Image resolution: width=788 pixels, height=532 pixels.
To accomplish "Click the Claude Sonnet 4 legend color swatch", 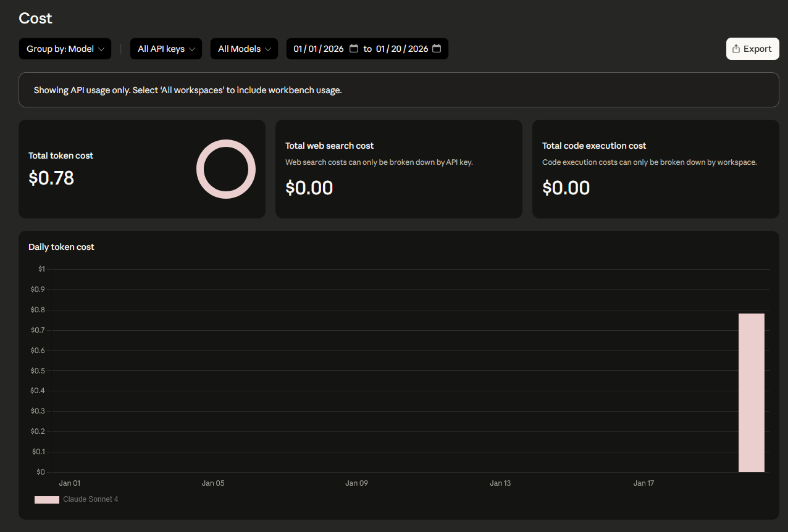I will 47,499.
